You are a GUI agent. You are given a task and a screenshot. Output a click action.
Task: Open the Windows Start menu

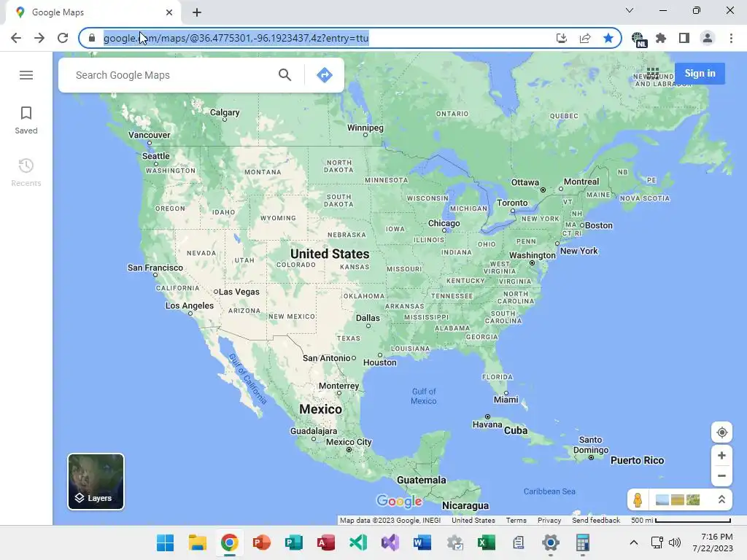click(166, 542)
